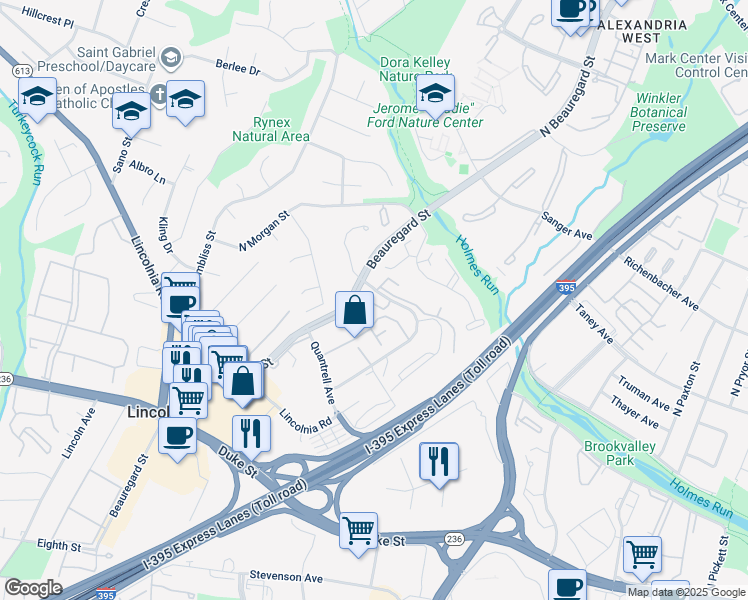This screenshot has width=748, height=600.
Task: Click the Holmes Run label near Sanger Ave
Action: pos(478,265)
